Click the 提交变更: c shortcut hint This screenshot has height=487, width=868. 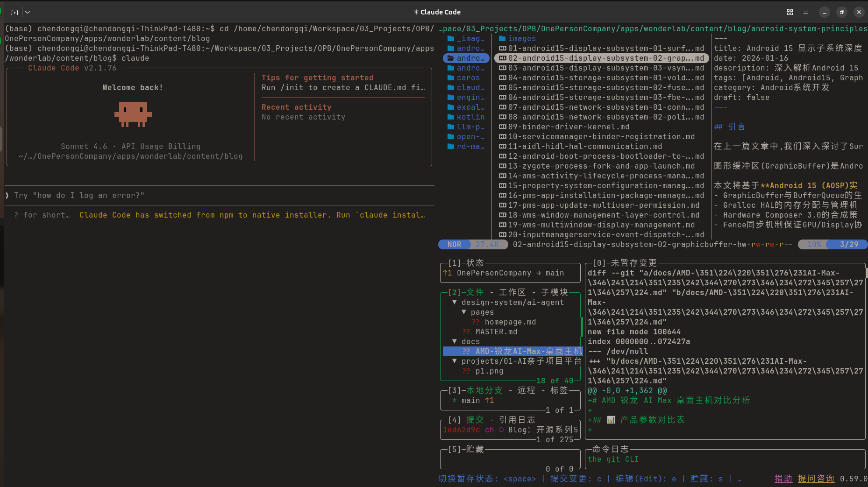576,479
